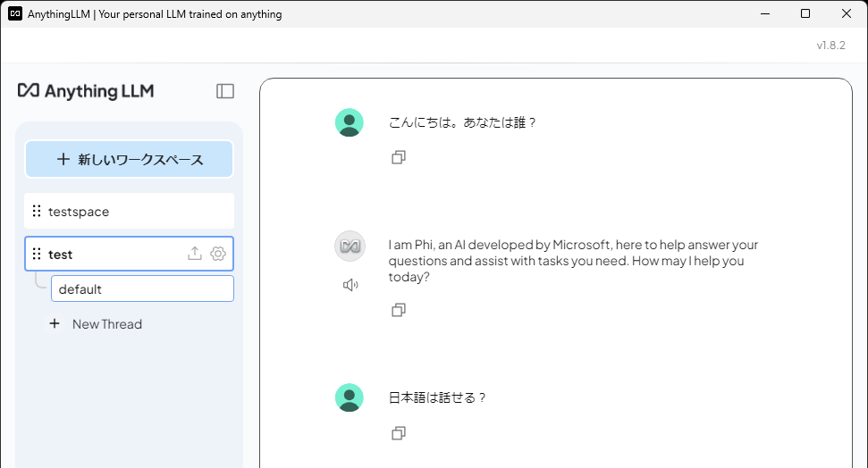Image resolution: width=868 pixels, height=468 pixels.
Task: Open the testspace workspace
Action: pos(129,212)
